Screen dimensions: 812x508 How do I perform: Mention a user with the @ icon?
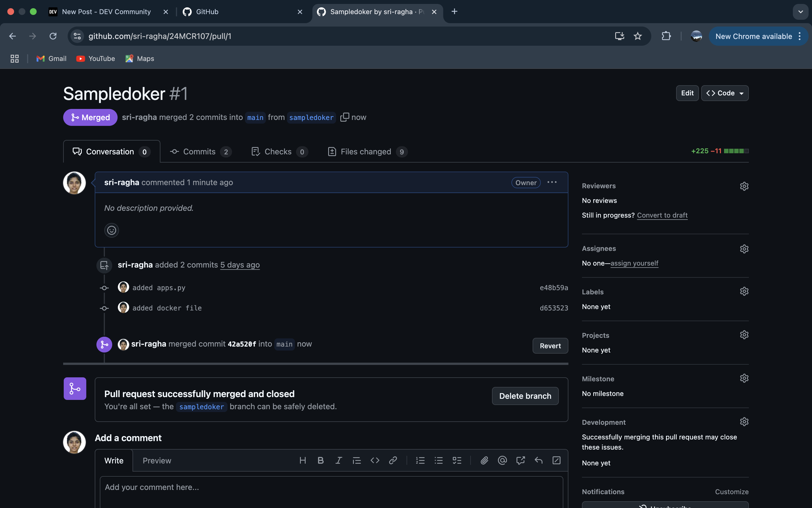502,460
